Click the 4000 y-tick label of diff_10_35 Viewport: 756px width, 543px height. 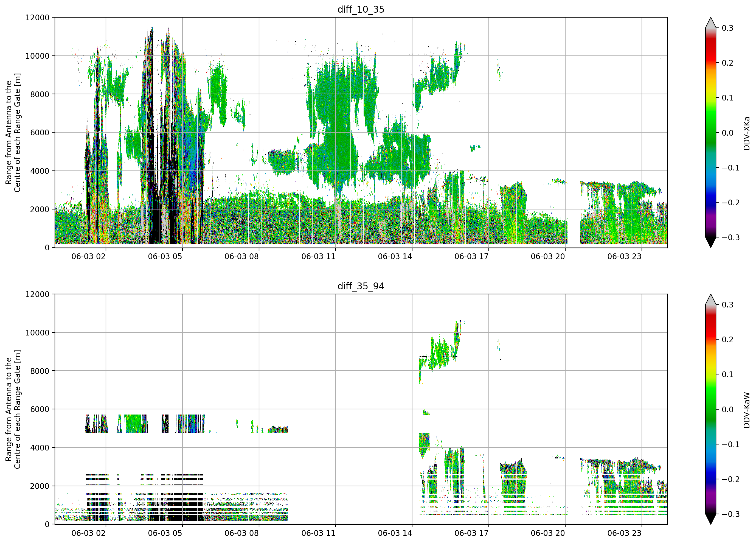coord(40,171)
